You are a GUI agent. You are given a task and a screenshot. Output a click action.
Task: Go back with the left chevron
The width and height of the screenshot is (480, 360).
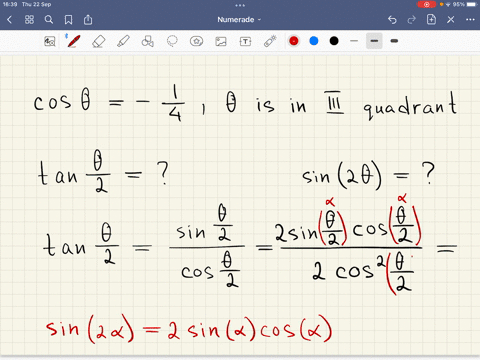point(10,20)
